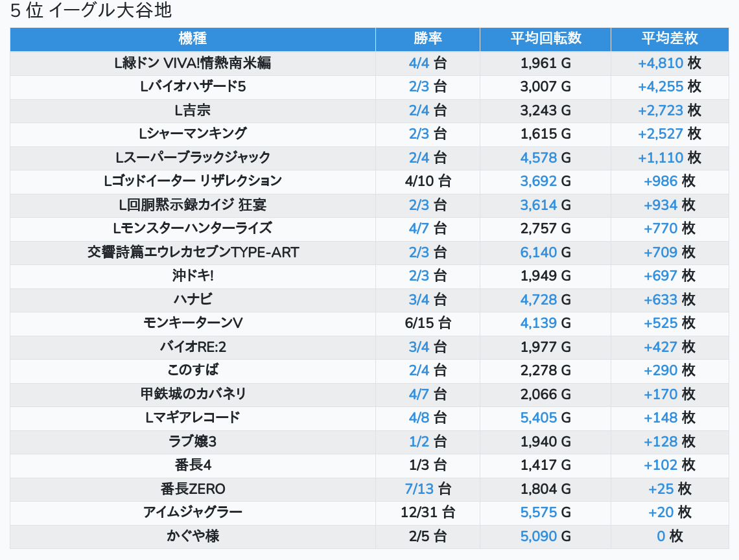
Task: Click the 勝率 column header
Action: (427, 39)
